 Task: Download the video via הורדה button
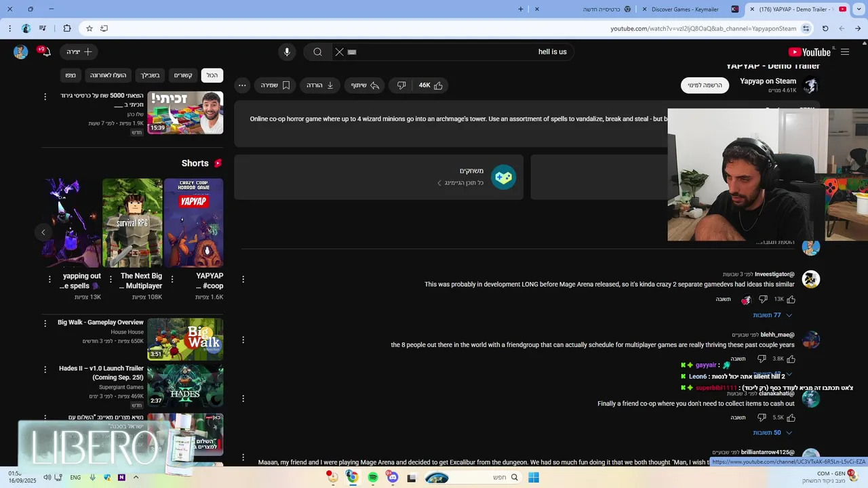321,85
